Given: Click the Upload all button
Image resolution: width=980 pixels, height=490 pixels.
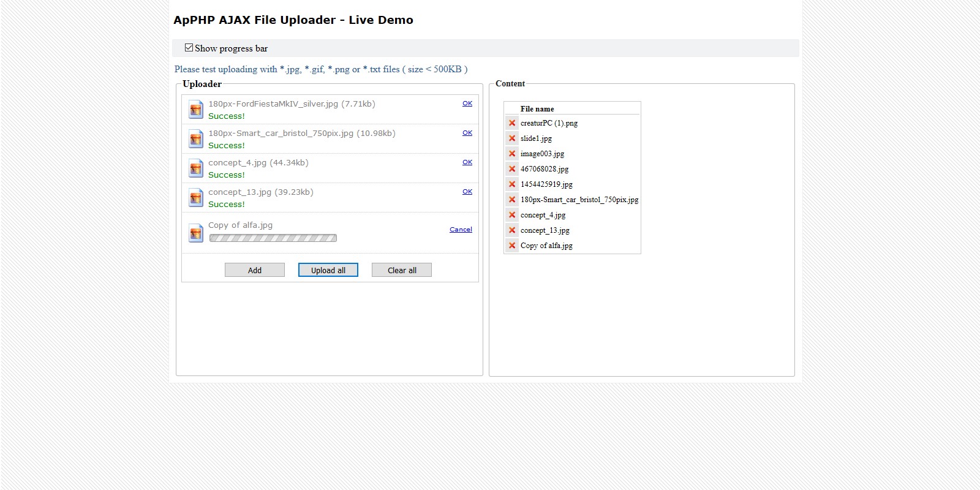Looking at the screenshot, I should pyautogui.click(x=328, y=270).
